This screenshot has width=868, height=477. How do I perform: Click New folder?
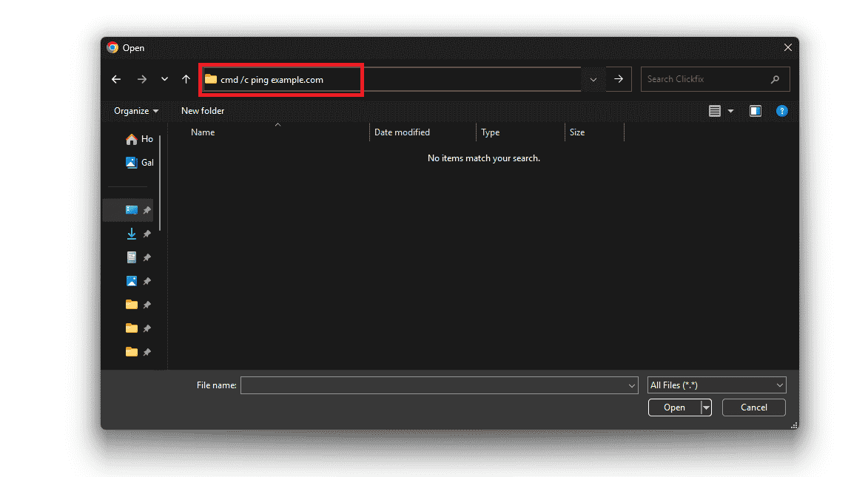click(203, 111)
